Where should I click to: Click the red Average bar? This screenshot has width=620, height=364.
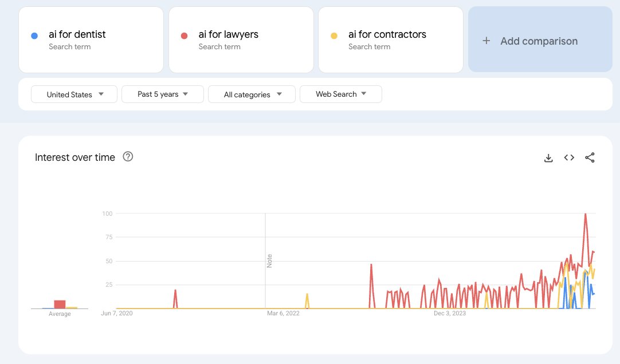60,304
